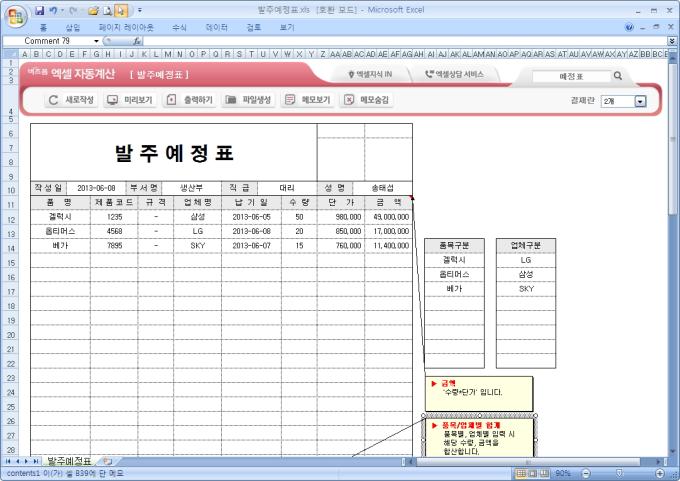Image resolution: width=680 pixels, height=481 pixels.
Task: Go to next sheet navigation arrow
Action: pyautogui.click(x=26, y=461)
